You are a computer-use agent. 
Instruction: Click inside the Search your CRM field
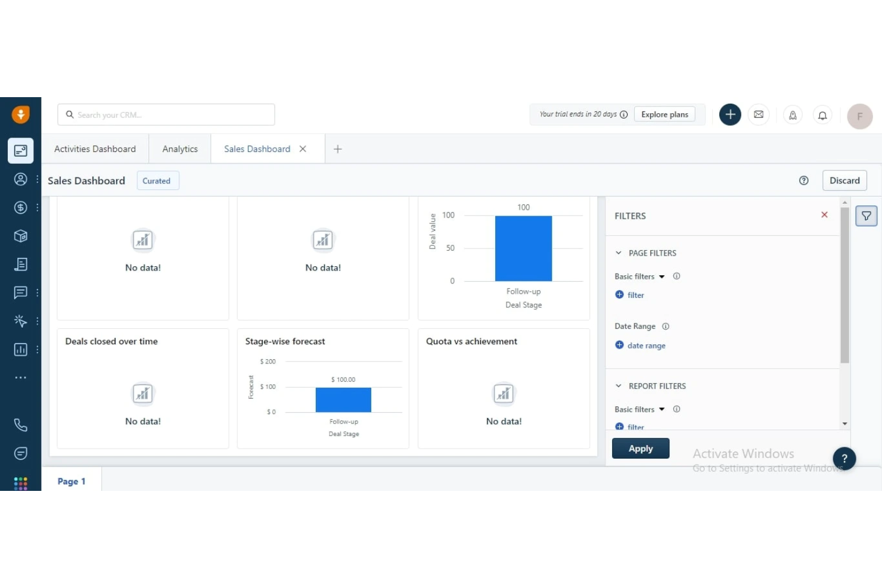coord(166,114)
